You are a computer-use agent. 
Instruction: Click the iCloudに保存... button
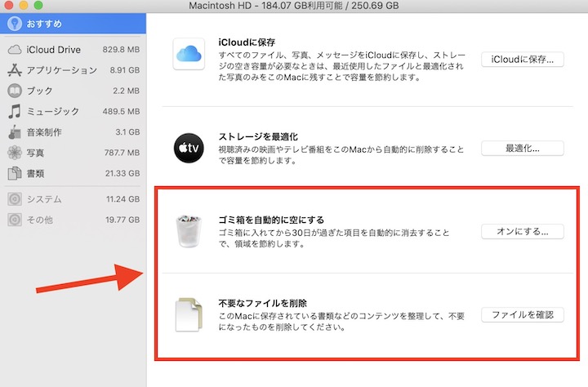click(523, 60)
